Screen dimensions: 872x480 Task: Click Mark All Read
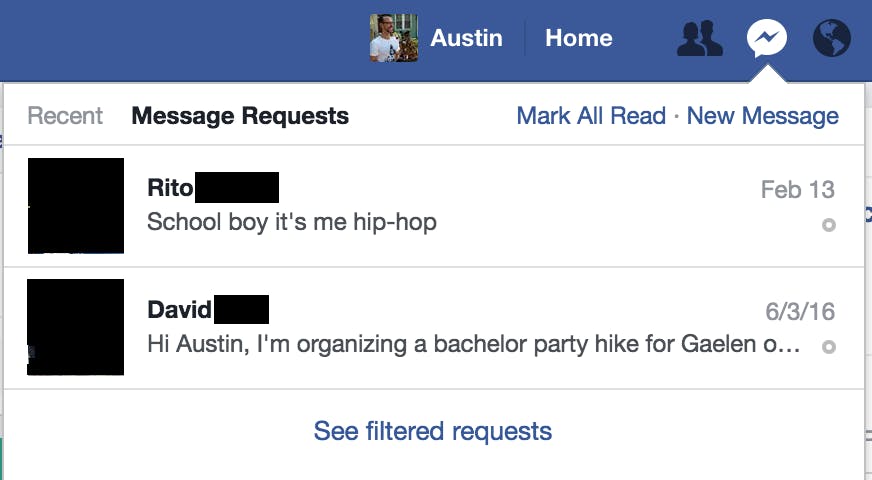(591, 116)
